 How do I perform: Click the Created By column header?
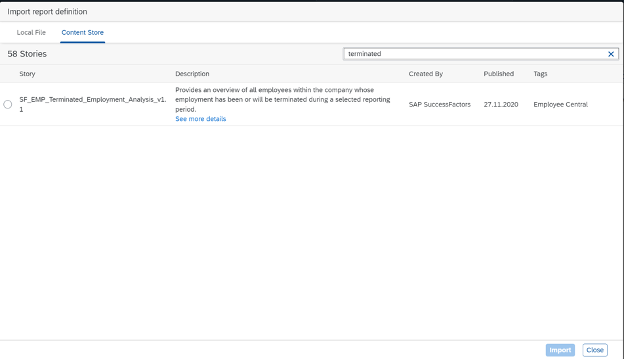pos(426,74)
